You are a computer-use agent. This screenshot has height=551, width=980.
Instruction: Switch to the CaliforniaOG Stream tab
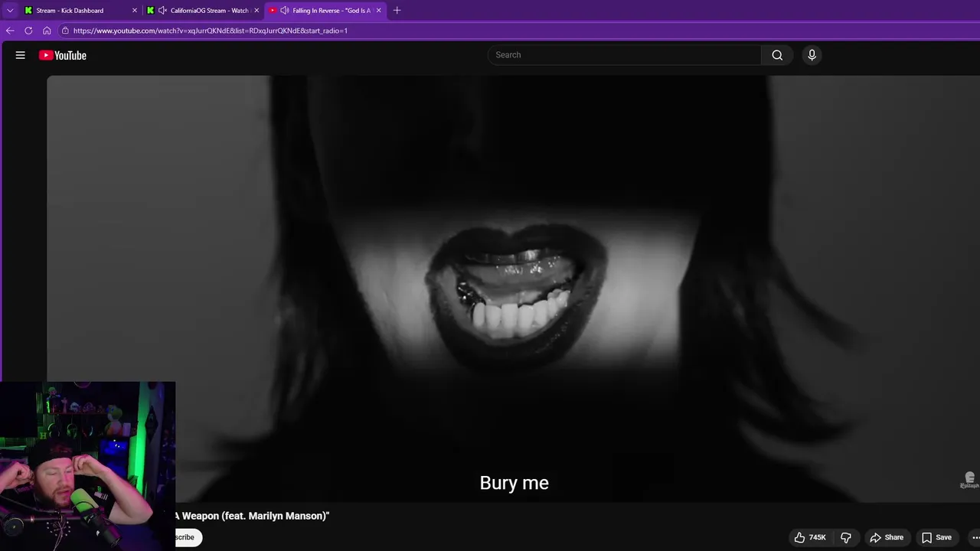tap(204, 11)
